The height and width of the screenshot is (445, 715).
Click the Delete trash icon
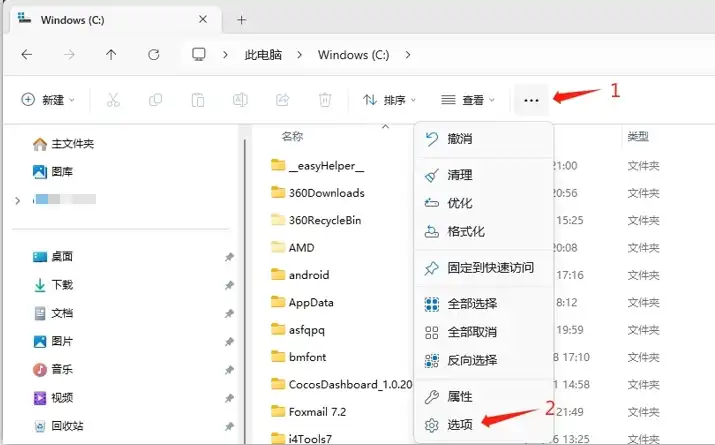325,99
